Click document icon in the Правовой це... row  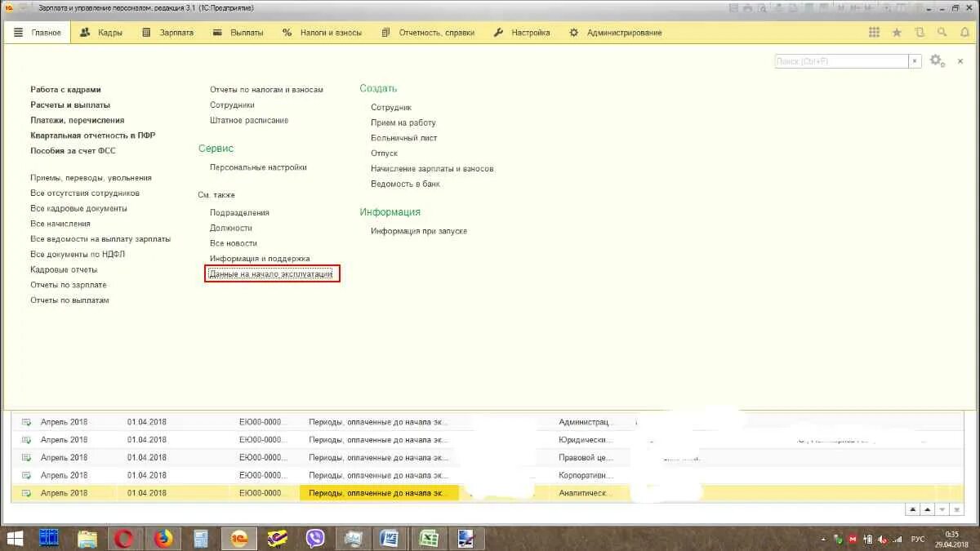26,458
